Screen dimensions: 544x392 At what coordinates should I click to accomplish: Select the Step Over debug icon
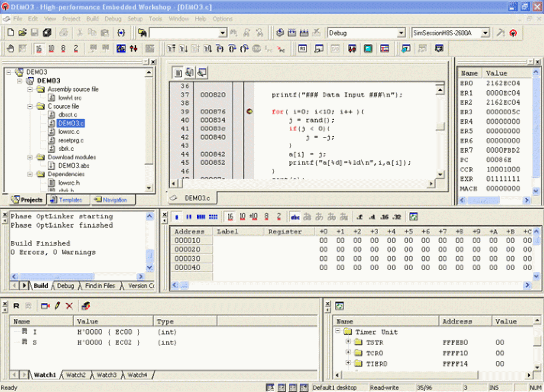232,49
